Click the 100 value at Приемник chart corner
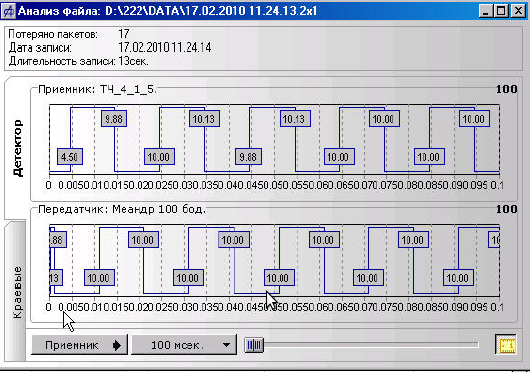 (x=506, y=89)
